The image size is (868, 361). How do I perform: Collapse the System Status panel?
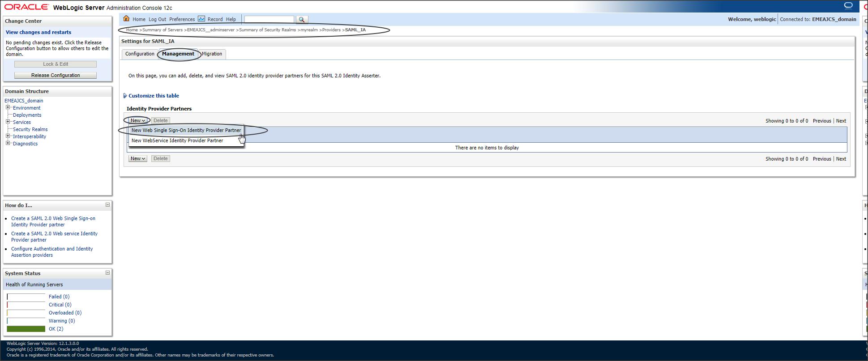(x=107, y=273)
